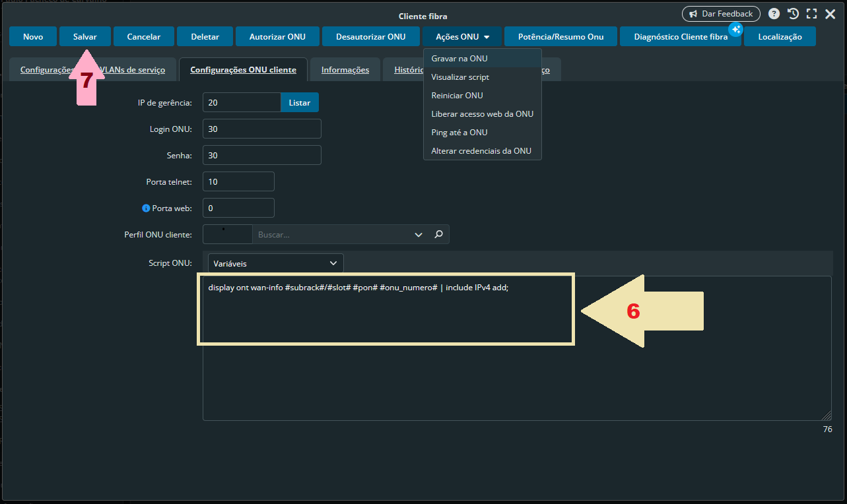Click the fullscreen expand icon
The height and width of the screenshot is (504, 847).
(x=811, y=14)
